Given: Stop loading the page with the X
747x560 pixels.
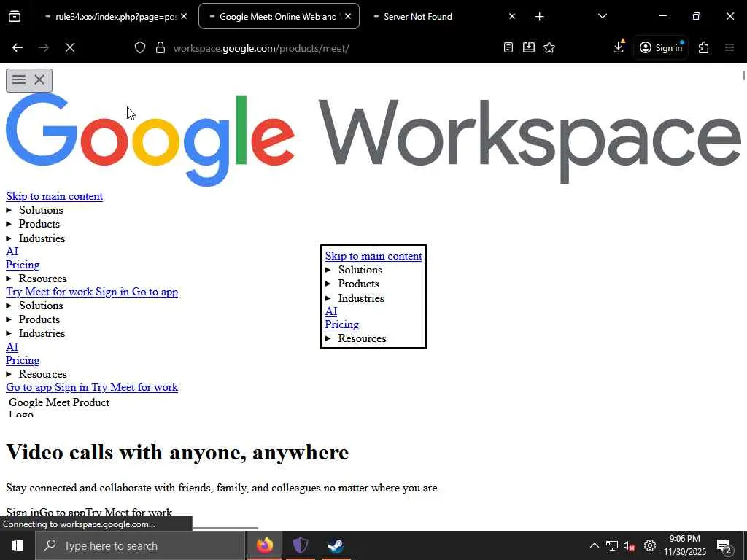Looking at the screenshot, I should click(70, 47).
